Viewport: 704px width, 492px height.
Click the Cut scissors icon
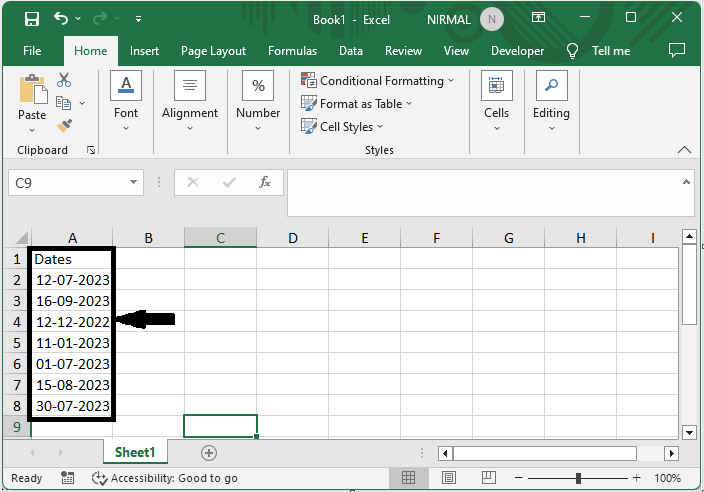(x=64, y=80)
